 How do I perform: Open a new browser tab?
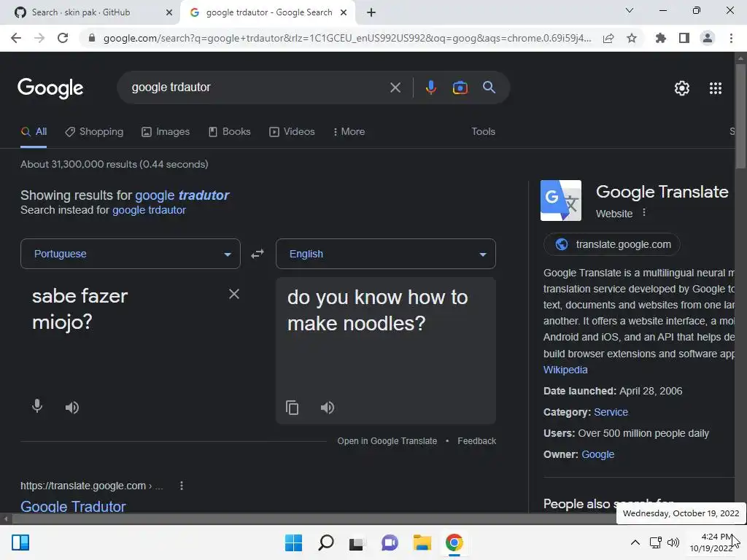(371, 12)
